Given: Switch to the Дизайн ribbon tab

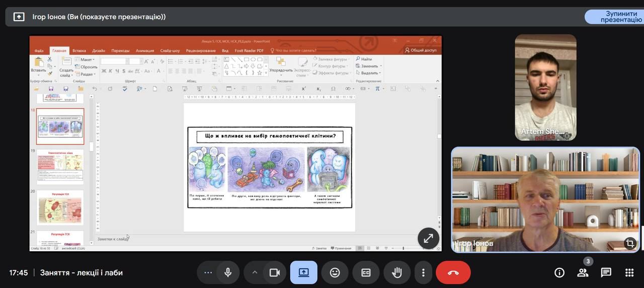Looking at the screenshot, I should click(99, 51).
